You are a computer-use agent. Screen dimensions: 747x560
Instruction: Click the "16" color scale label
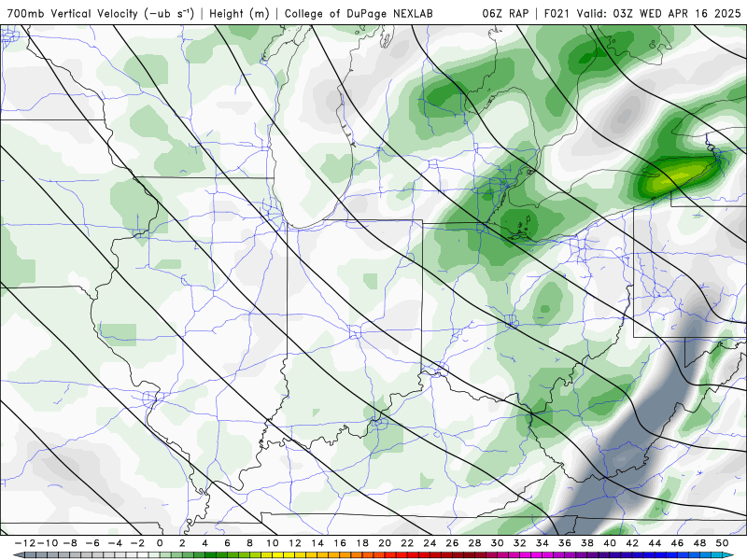tap(340, 543)
